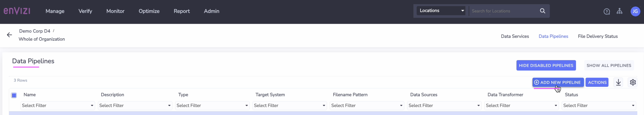Open the help question mark icon

606,11
